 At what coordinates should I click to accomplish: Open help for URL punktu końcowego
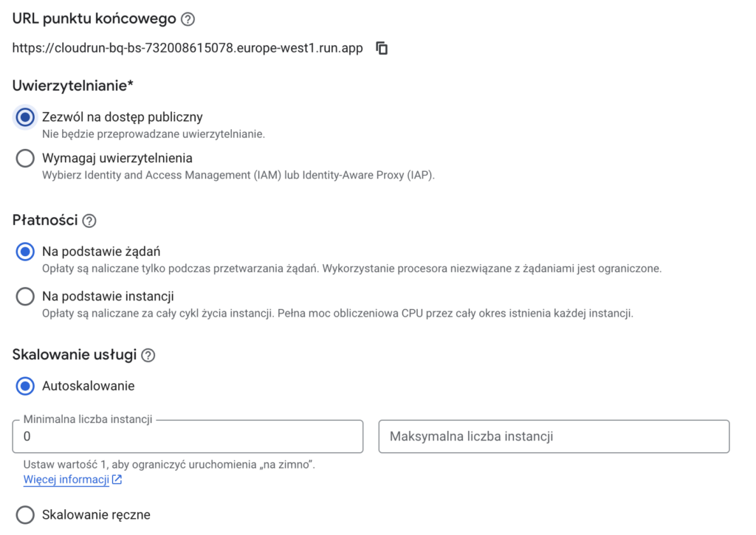click(x=188, y=19)
